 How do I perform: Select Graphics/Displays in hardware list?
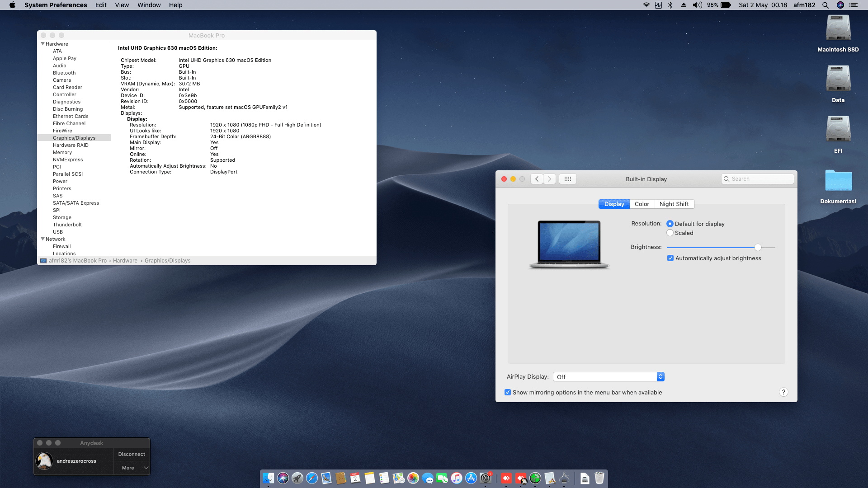[74, 138]
